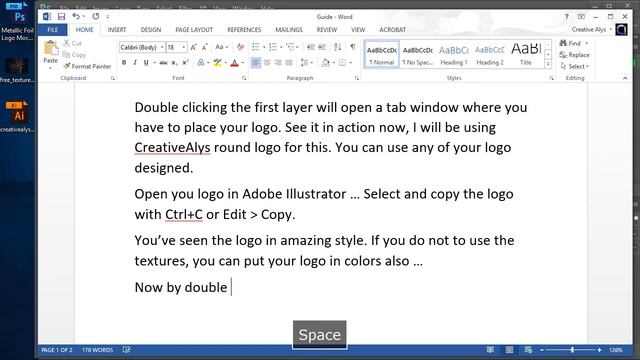Screen dimensions: 640x360
Task: Click the Format Painter button
Action: coord(87,66)
